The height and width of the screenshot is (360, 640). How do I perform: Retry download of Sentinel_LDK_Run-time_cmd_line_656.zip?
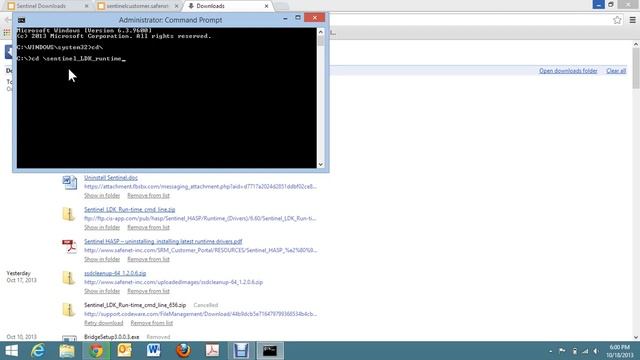(103, 323)
